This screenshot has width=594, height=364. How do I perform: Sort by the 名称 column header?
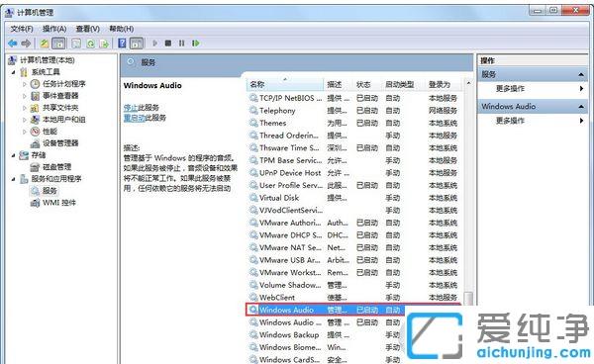coord(285,84)
